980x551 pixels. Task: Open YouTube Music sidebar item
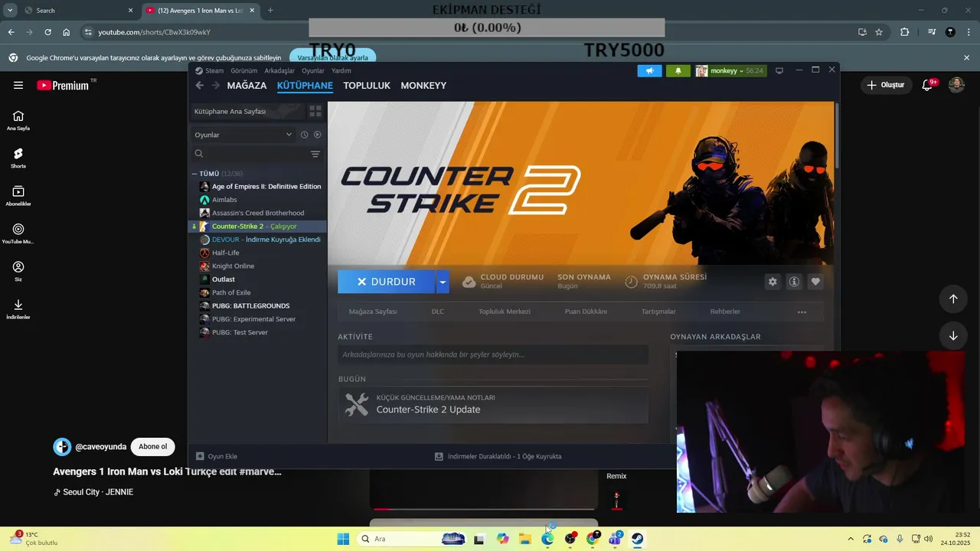click(18, 233)
